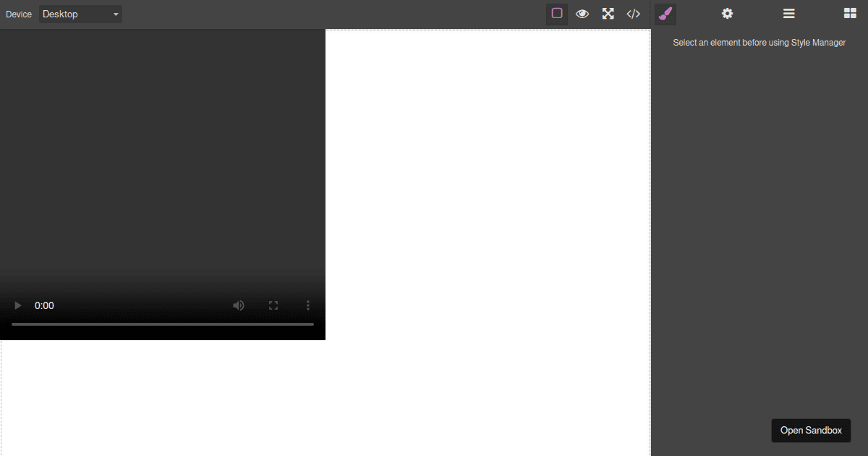Play the video
The width and height of the screenshot is (868, 456).
tap(17, 305)
